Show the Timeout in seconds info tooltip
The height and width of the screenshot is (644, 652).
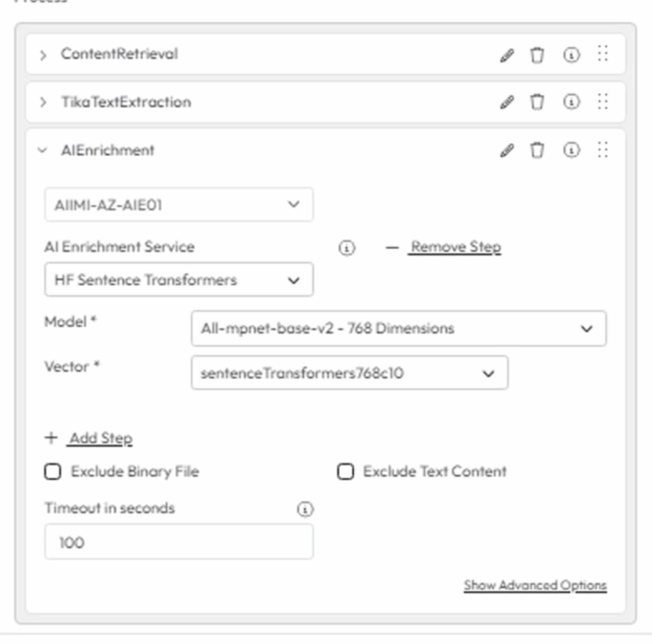[305, 509]
